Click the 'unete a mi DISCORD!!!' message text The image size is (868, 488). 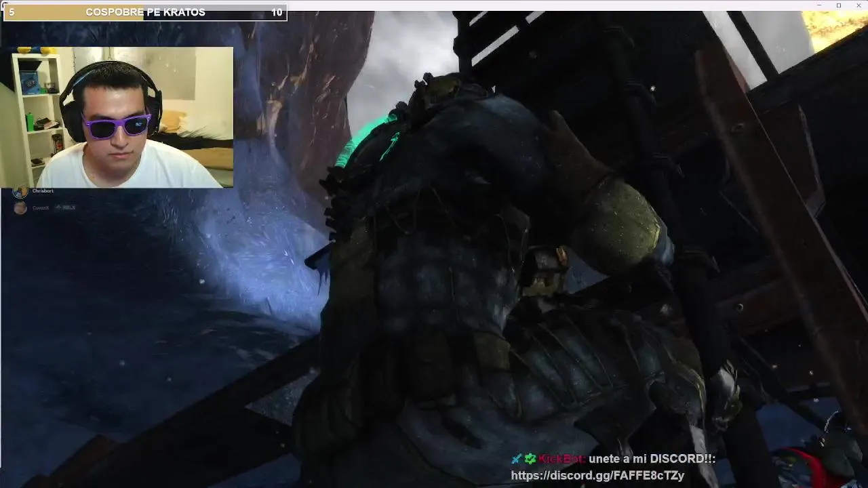[652, 459]
